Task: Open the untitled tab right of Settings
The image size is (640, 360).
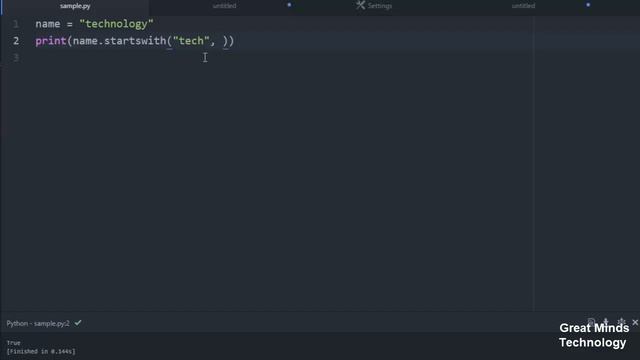Action: coord(523,6)
